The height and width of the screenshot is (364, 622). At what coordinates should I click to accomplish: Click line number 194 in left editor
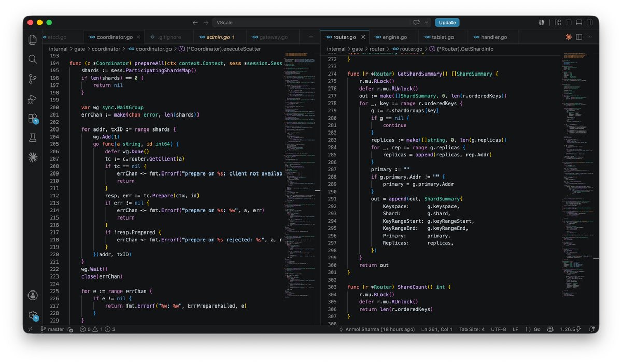click(54, 63)
